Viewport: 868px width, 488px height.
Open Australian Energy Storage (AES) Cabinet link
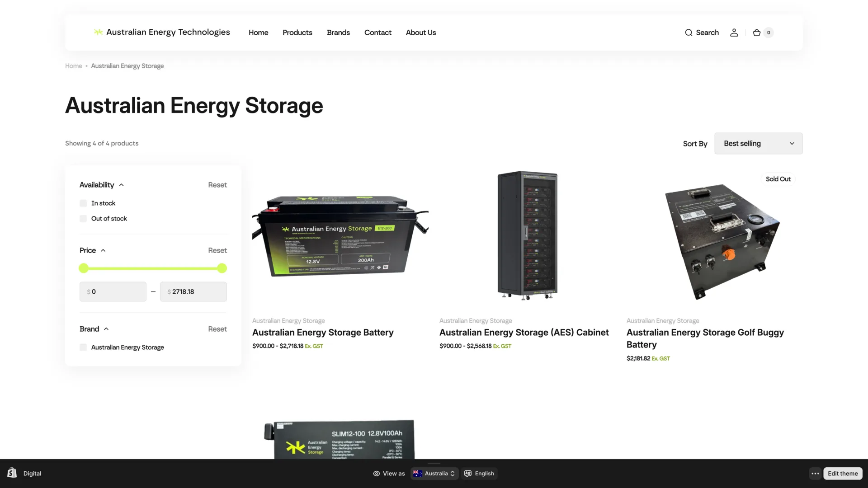click(524, 333)
